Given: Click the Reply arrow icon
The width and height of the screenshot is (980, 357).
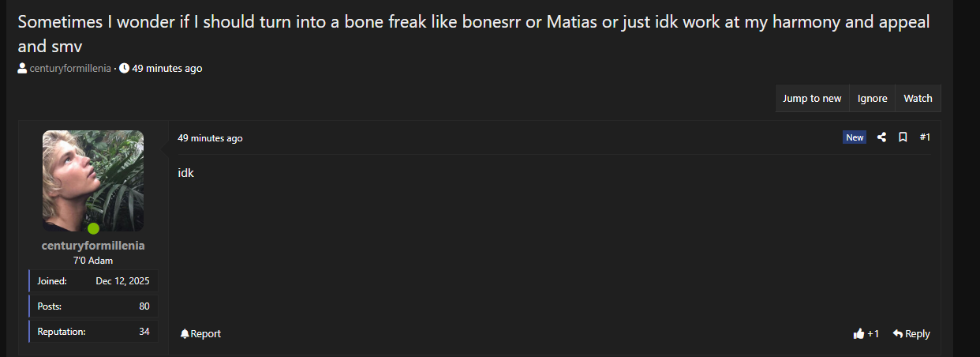Looking at the screenshot, I should point(898,334).
